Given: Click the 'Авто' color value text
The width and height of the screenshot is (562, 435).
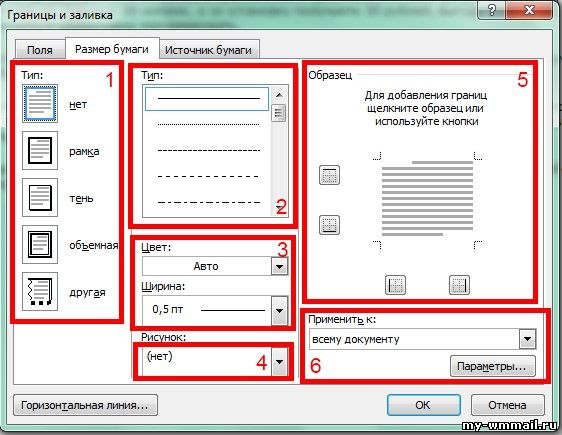Looking at the screenshot, I should click(206, 266).
